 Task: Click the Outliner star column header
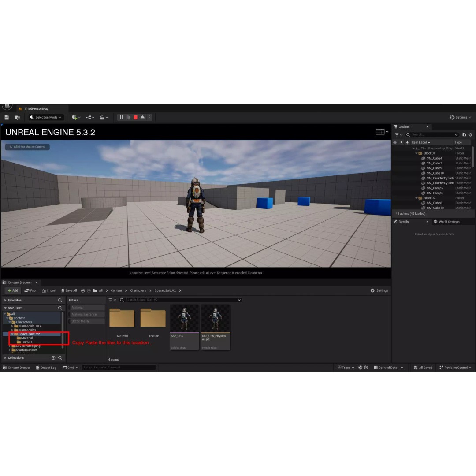point(401,142)
